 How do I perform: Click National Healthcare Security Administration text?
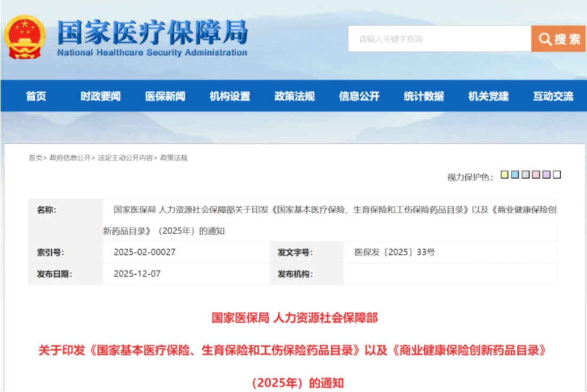point(152,53)
